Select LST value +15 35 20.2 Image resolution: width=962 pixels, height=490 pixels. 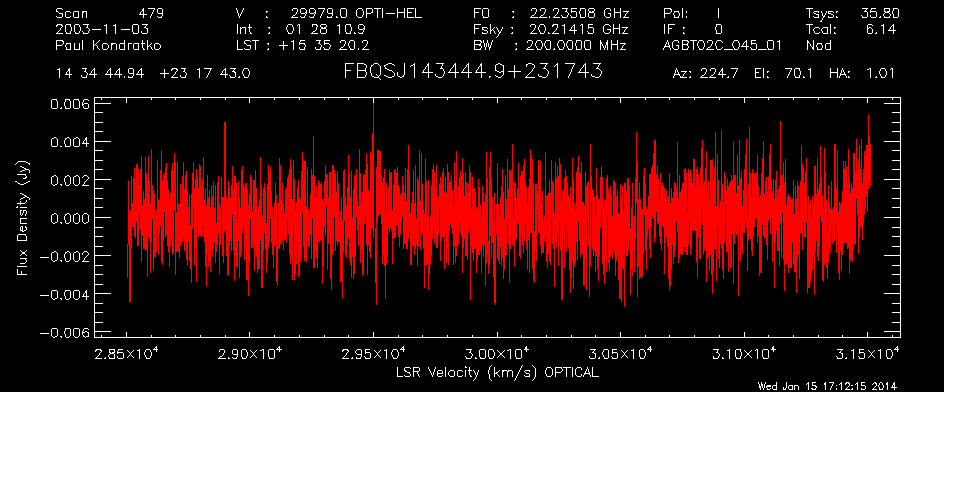[x=323, y=45]
